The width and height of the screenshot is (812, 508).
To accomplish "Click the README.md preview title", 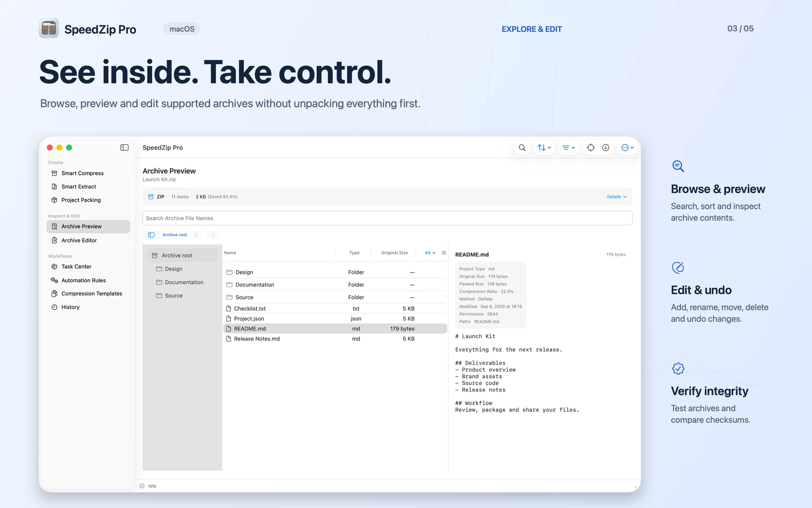I will [x=472, y=254].
